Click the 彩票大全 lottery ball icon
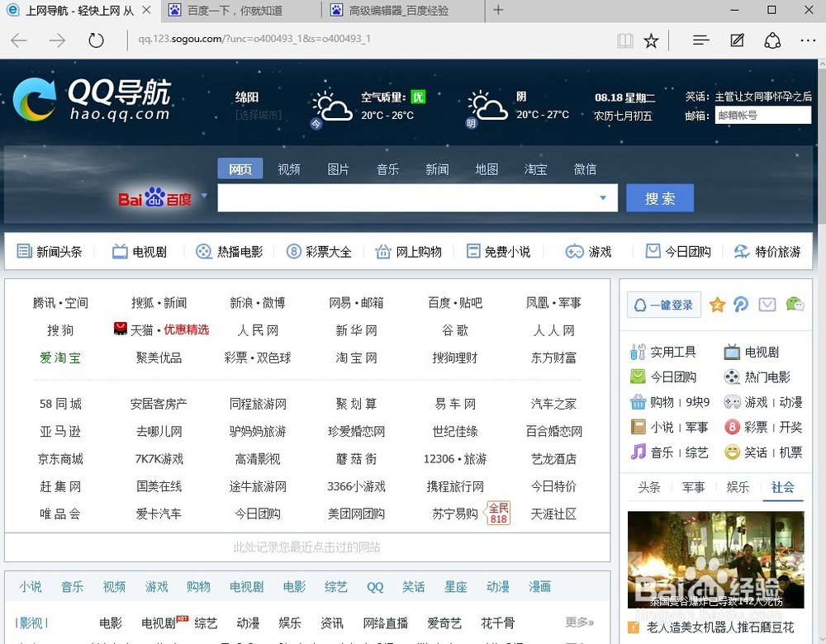This screenshot has width=826, height=644. pyautogui.click(x=293, y=251)
